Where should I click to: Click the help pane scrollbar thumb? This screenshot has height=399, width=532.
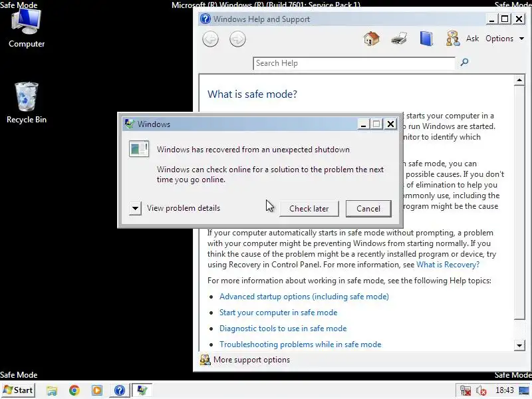point(519,203)
